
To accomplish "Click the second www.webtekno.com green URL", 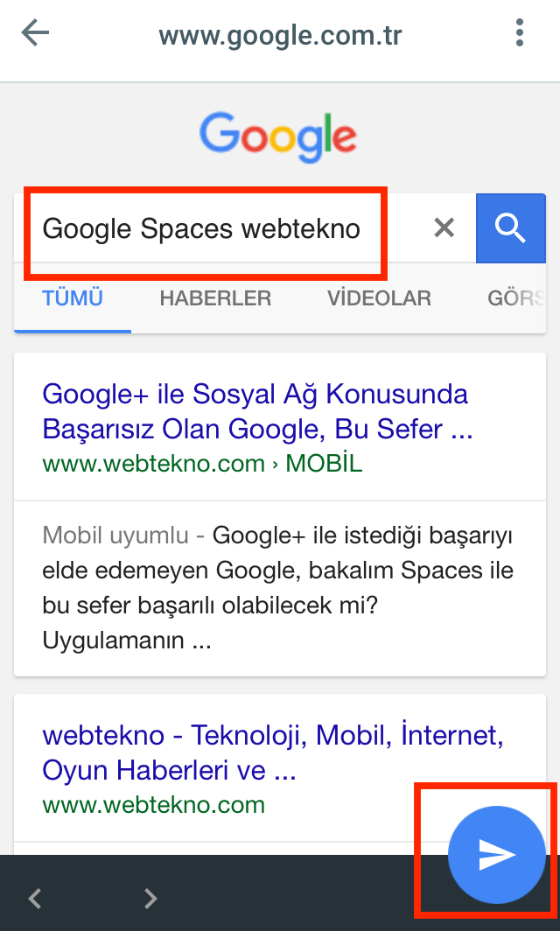I will 153,805.
